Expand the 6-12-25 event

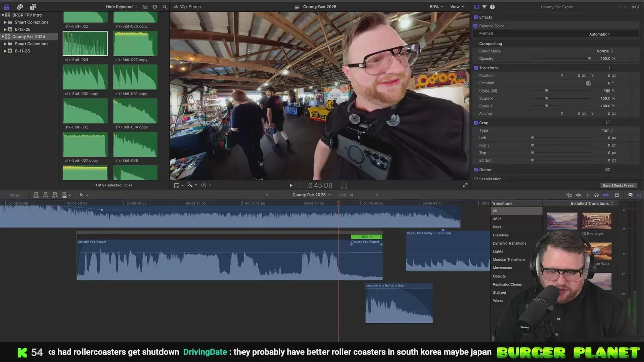pos(5,29)
